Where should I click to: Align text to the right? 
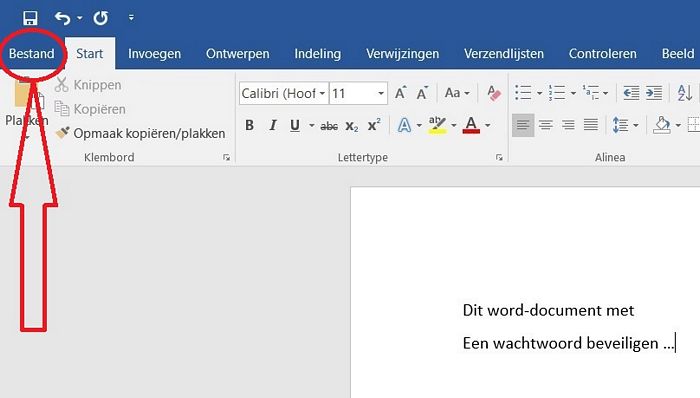click(568, 125)
